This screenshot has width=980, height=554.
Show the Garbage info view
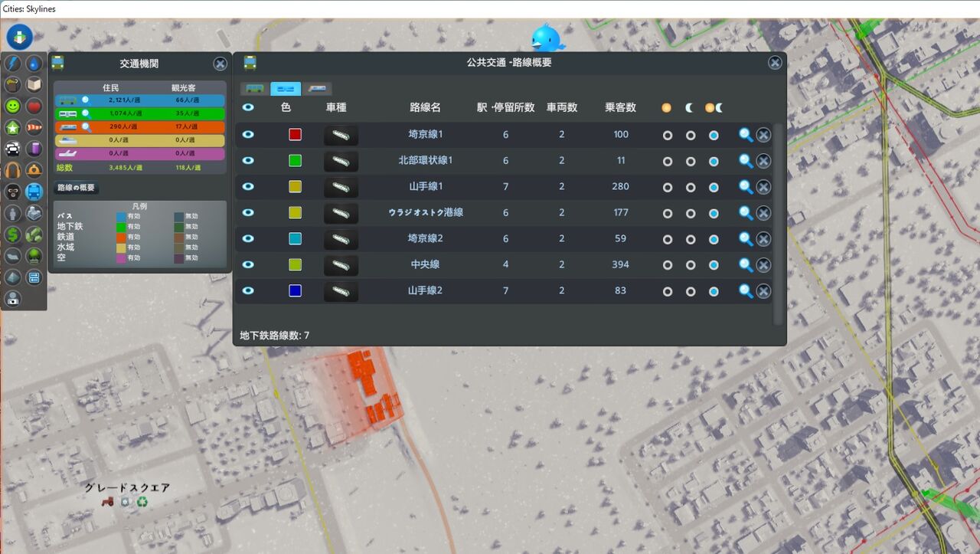point(13,85)
